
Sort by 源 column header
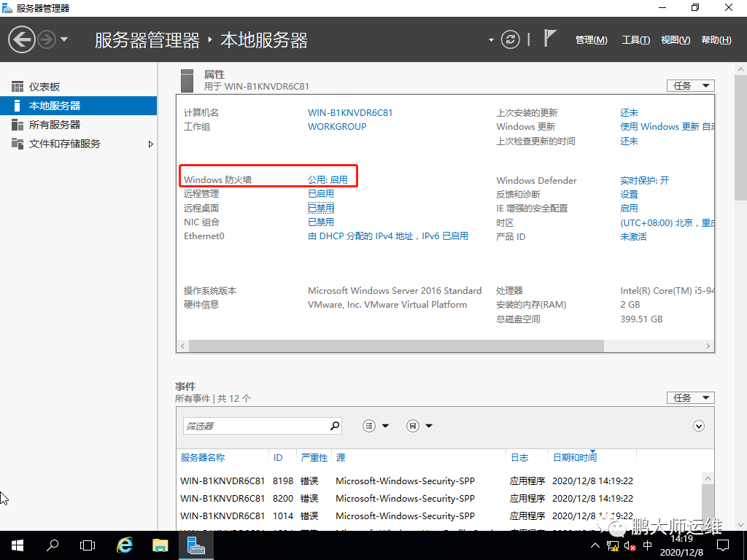pyautogui.click(x=341, y=458)
